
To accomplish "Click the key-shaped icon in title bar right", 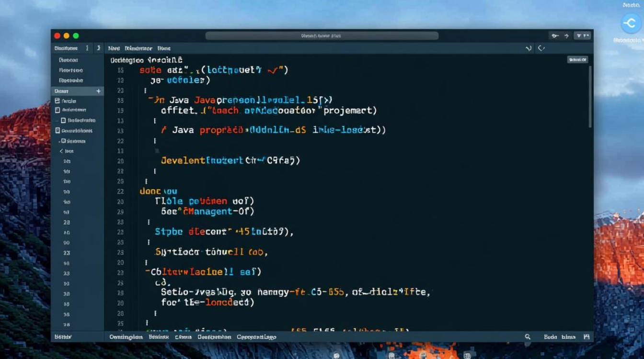I will [x=555, y=35].
